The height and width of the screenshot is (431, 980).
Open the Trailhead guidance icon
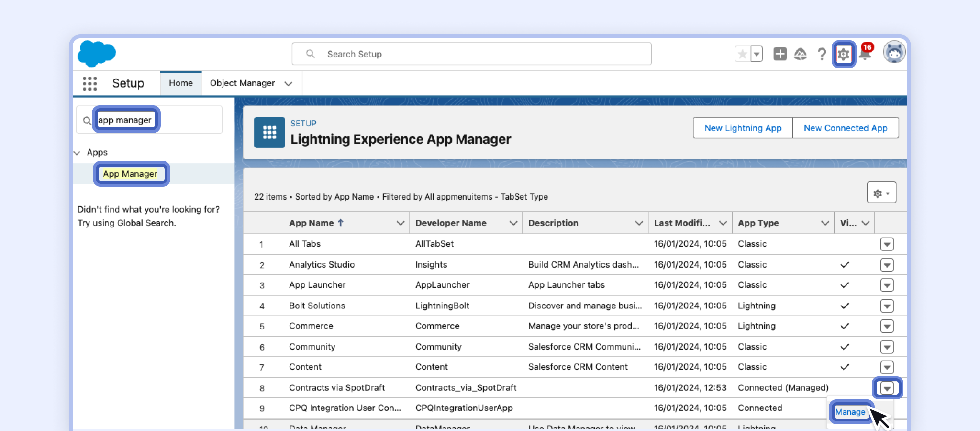point(801,54)
